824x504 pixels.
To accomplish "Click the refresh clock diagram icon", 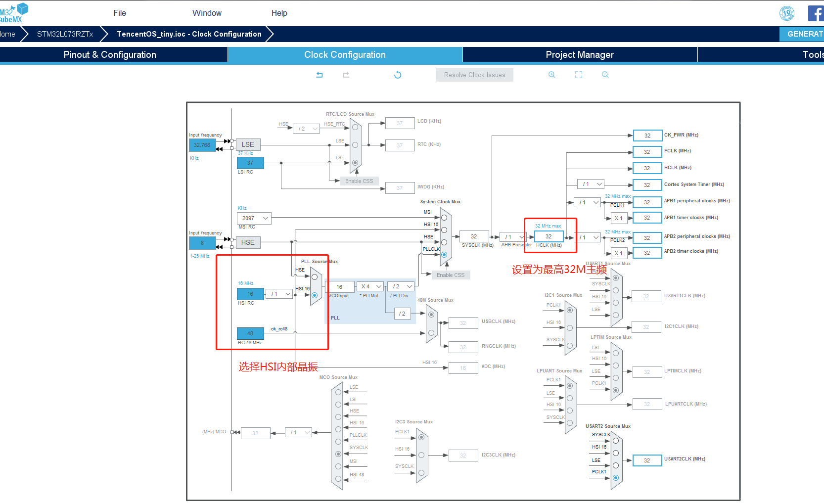I will (x=398, y=75).
